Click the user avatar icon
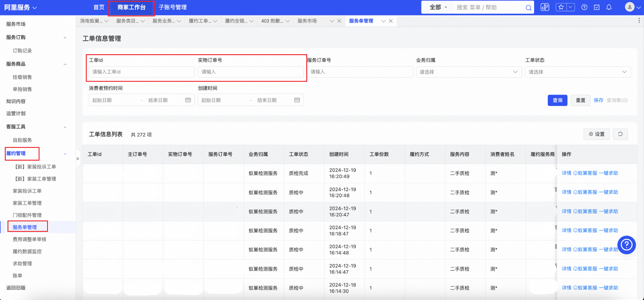 (x=630, y=7)
